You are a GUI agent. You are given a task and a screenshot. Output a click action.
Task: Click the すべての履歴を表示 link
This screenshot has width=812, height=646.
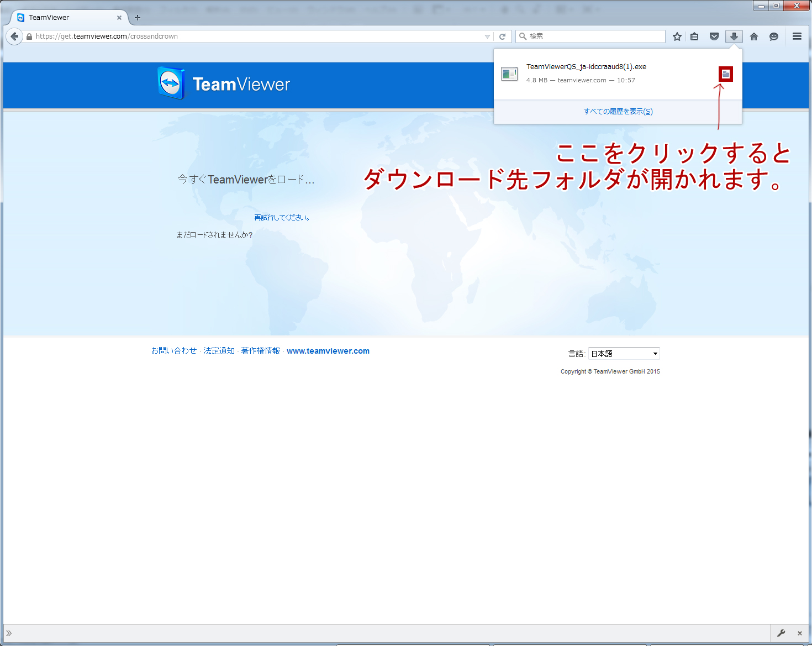click(x=618, y=112)
